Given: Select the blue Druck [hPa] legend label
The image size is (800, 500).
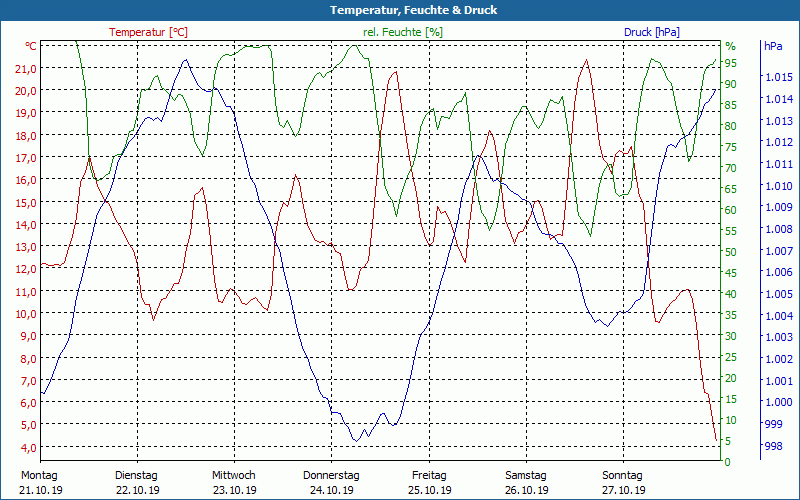Looking at the screenshot, I should coord(651,32).
